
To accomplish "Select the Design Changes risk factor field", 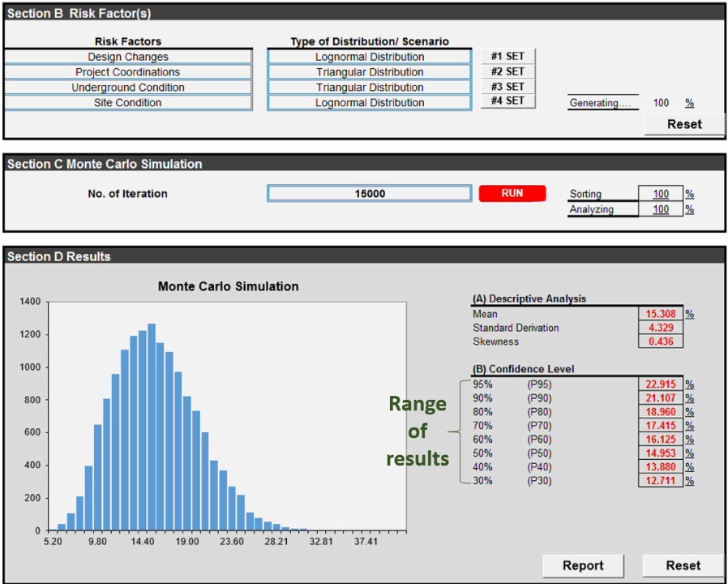I will pos(128,57).
